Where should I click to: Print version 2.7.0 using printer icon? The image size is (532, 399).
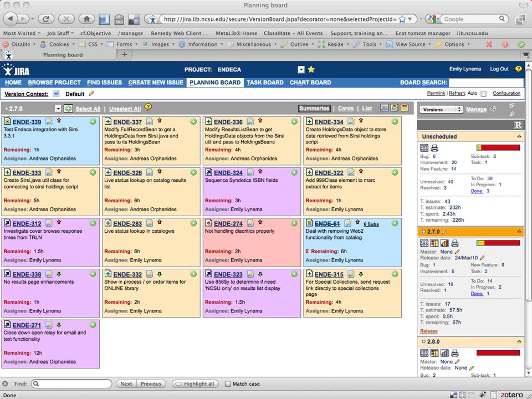[x=455, y=243]
